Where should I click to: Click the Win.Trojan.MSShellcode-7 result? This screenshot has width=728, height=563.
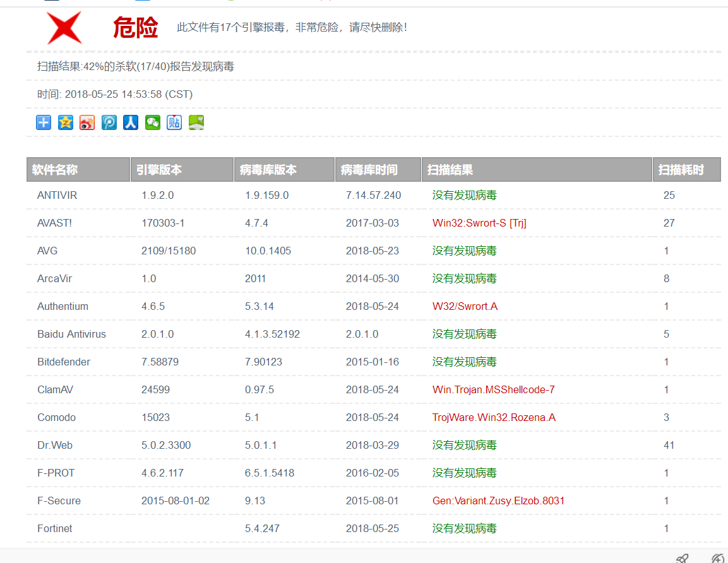click(x=494, y=390)
